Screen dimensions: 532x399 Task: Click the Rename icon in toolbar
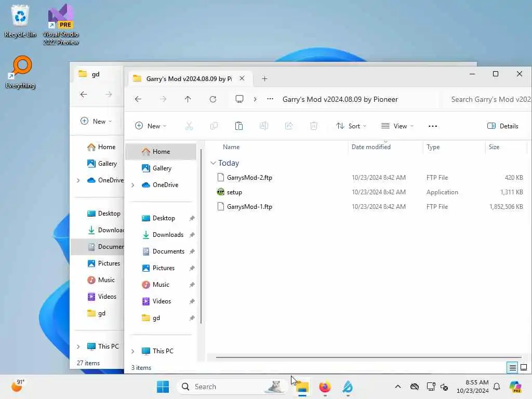point(264,126)
